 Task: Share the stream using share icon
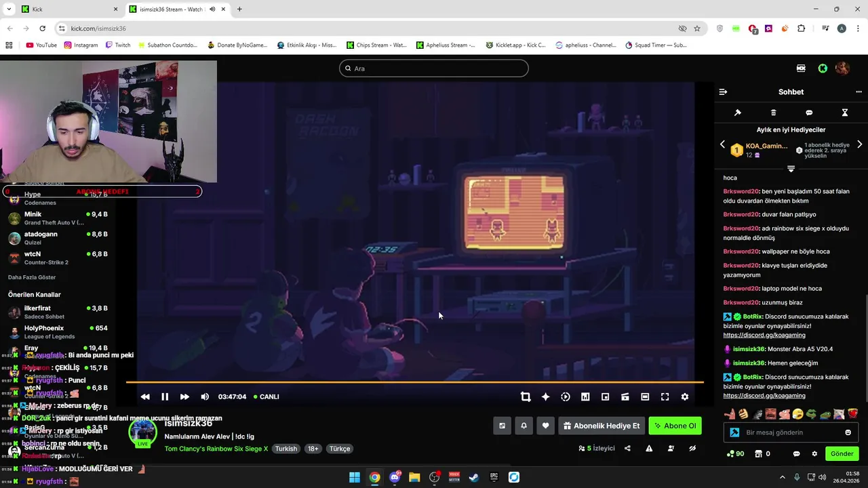[x=627, y=448]
